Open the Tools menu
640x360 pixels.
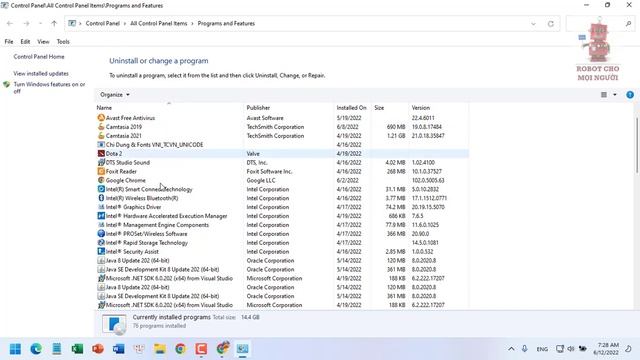coord(63,42)
